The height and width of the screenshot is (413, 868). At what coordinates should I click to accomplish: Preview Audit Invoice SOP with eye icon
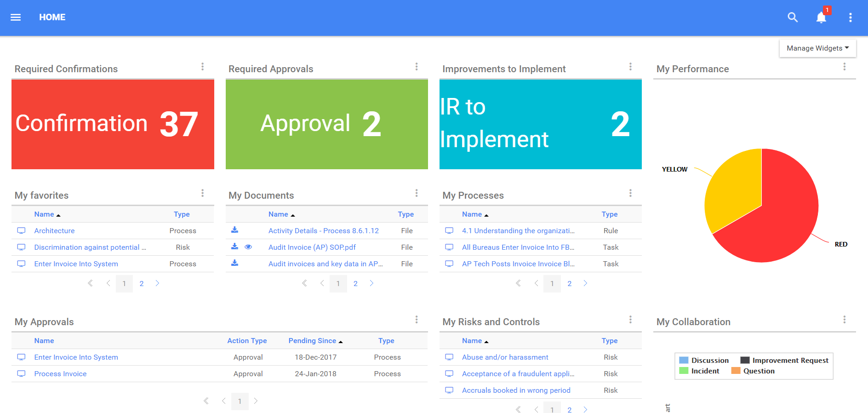pos(248,247)
